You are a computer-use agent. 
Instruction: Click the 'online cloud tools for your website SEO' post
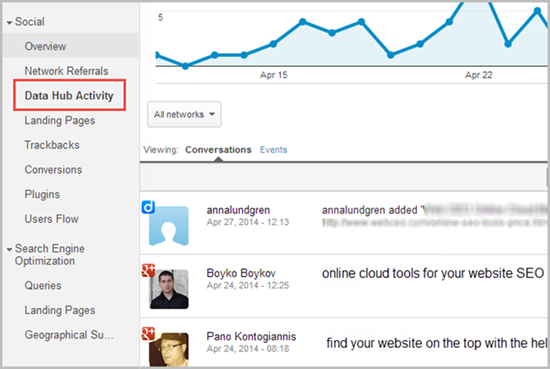[x=433, y=273]
